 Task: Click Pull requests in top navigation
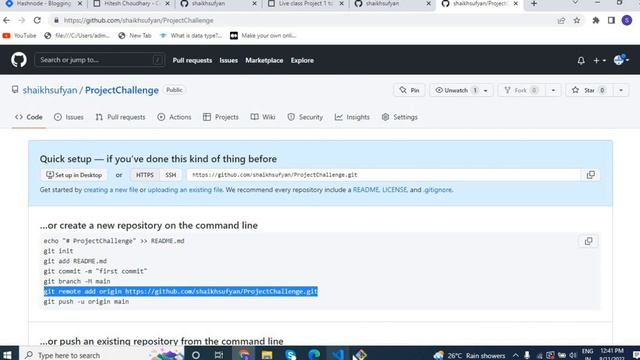[x=192, y=60]
